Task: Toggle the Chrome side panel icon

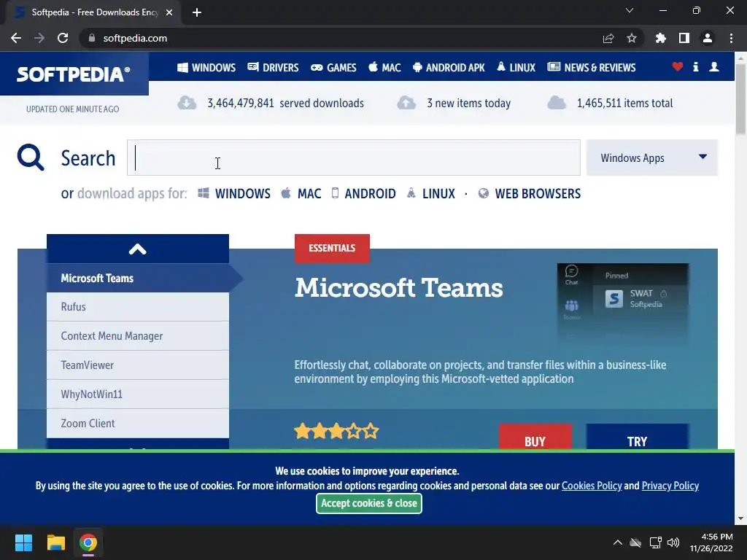Action: (684, 38)
